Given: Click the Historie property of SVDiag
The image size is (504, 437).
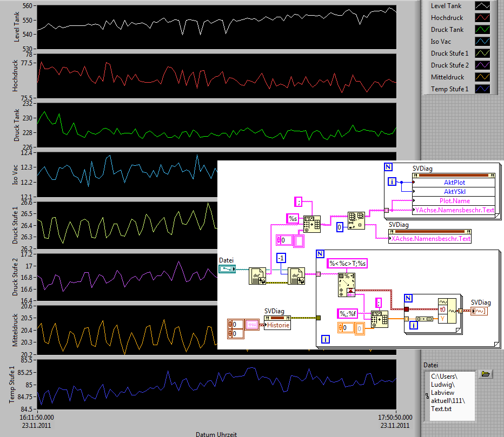Looking at the screenshot, I should pyautogui.click(x=278, y=325).
